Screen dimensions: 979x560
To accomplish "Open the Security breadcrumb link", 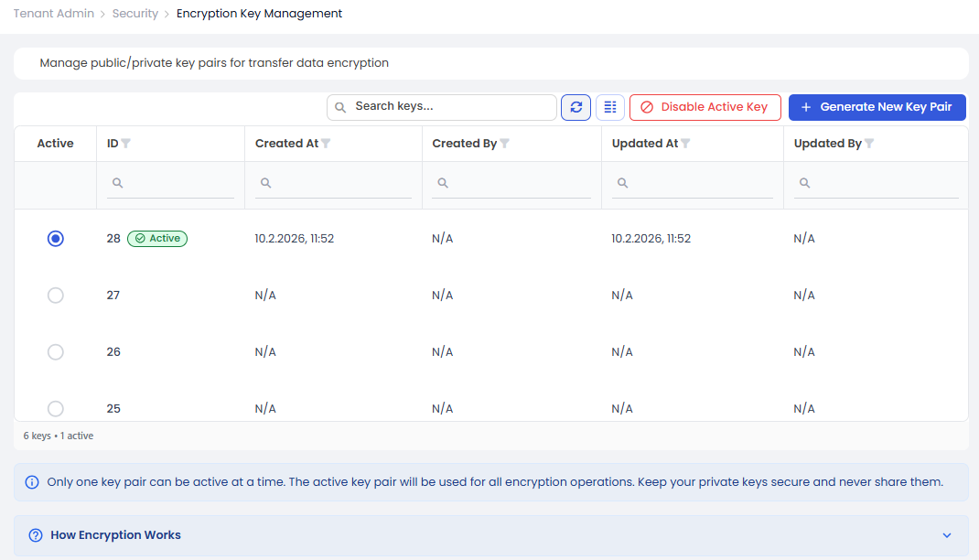I will coord(135,14).
